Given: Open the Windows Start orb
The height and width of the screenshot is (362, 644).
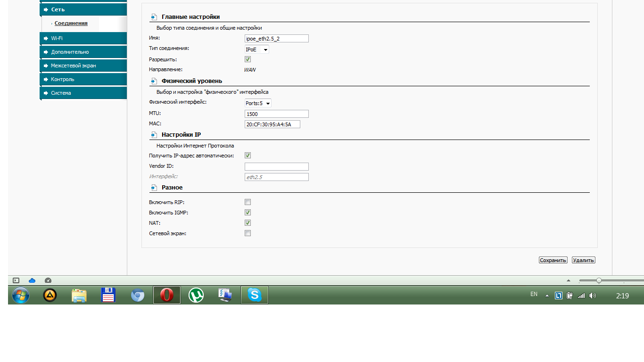Looking at the screenshot, I should coord(21,295).
